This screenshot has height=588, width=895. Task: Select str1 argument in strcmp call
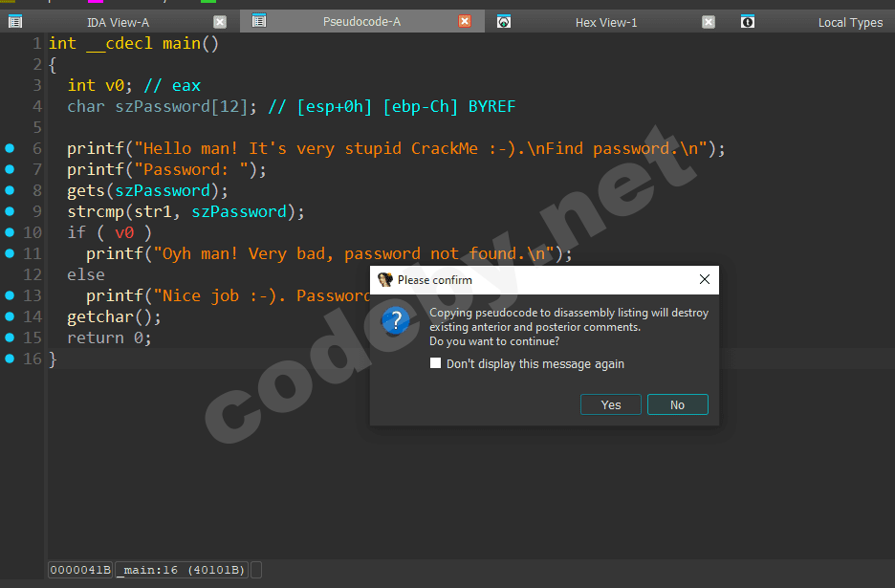(x=153, y=212)
